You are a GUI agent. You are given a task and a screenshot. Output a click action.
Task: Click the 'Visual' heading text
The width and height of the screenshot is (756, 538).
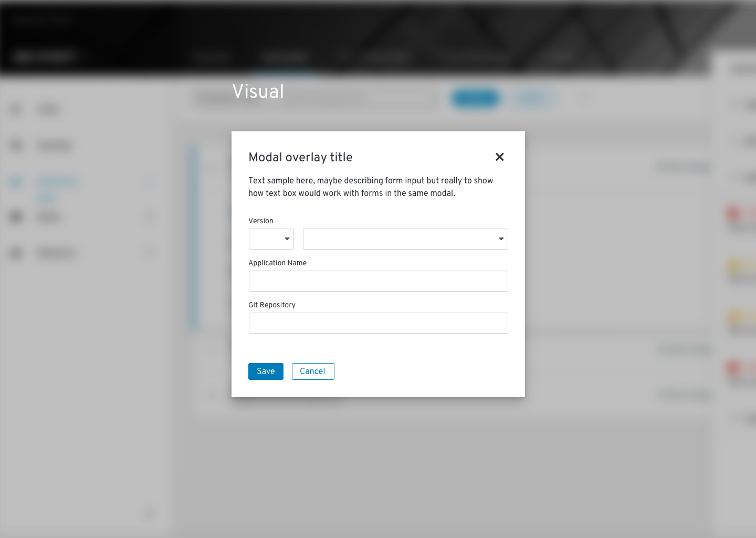pyautogui.click(x=258, y=91)
